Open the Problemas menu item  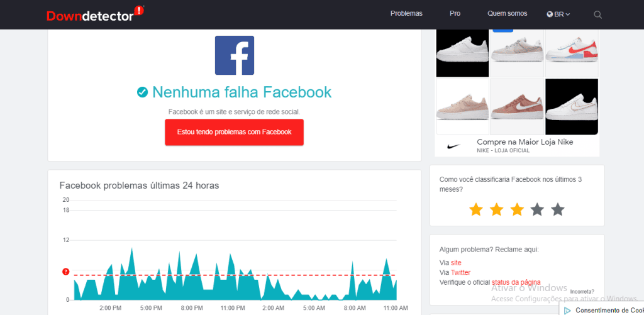pyautogui.click(x=406, y=13)
